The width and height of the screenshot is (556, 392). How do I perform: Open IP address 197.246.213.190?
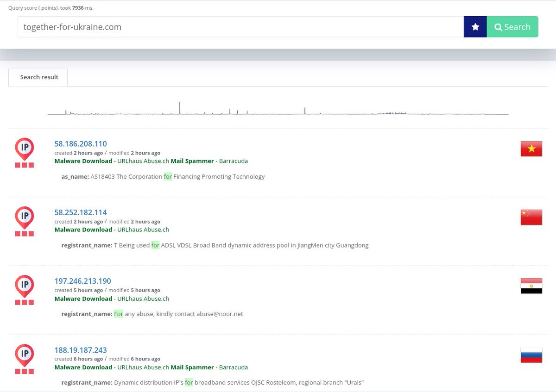[82, 281]
